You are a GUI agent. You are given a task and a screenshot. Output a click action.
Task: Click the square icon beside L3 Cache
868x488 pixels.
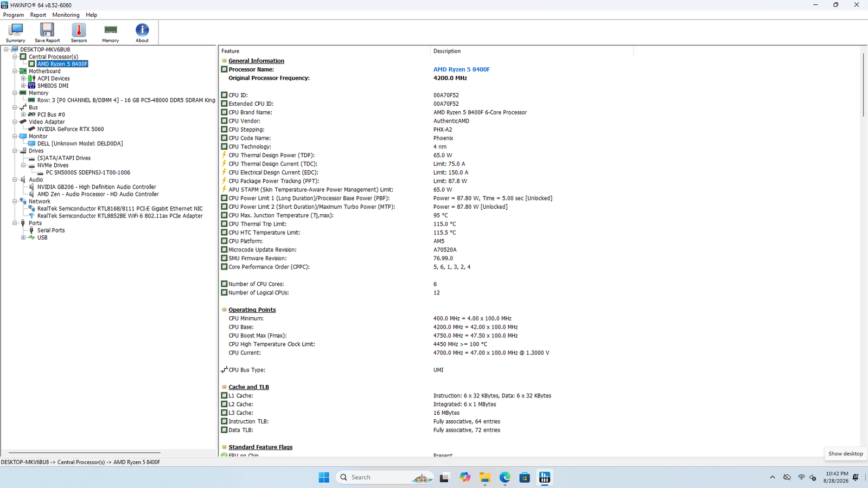(224, 413)
